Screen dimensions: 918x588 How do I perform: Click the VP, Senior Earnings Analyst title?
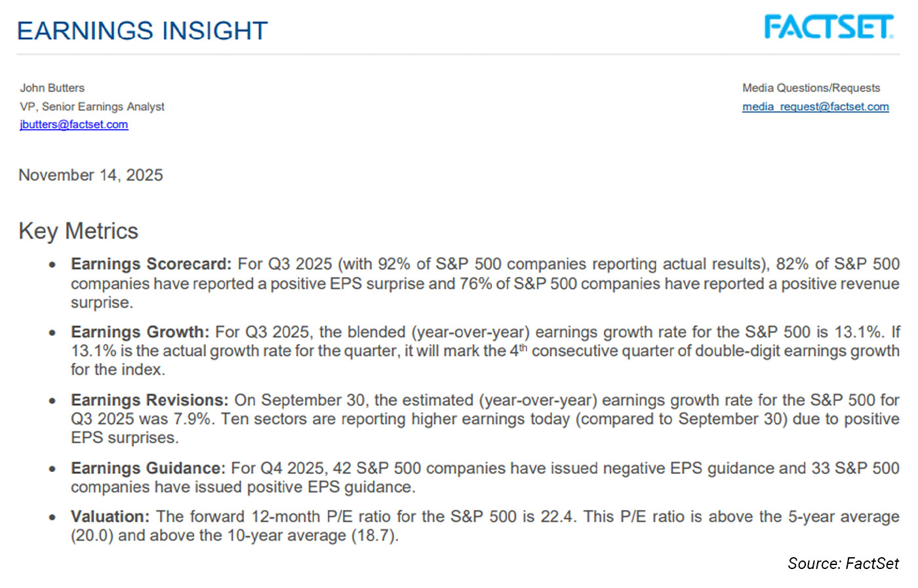92,106
